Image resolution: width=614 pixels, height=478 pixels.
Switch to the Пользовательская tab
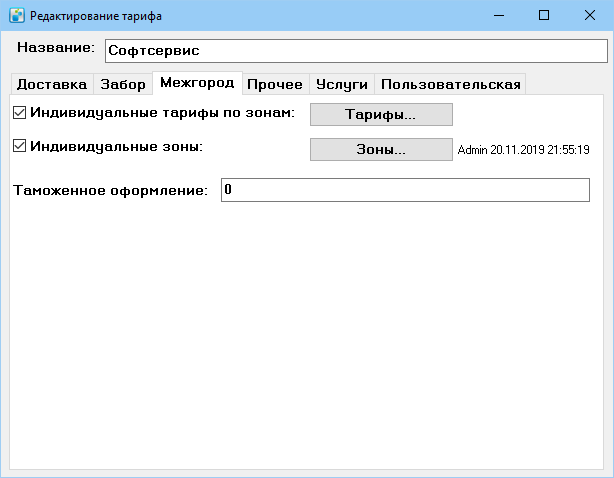click(x=450, y=84)
